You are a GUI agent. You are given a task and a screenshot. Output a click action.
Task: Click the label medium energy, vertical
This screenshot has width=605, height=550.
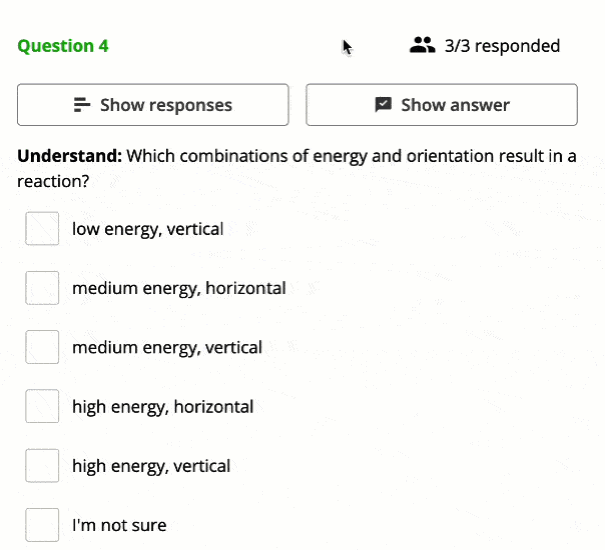(x=167, y=348)
